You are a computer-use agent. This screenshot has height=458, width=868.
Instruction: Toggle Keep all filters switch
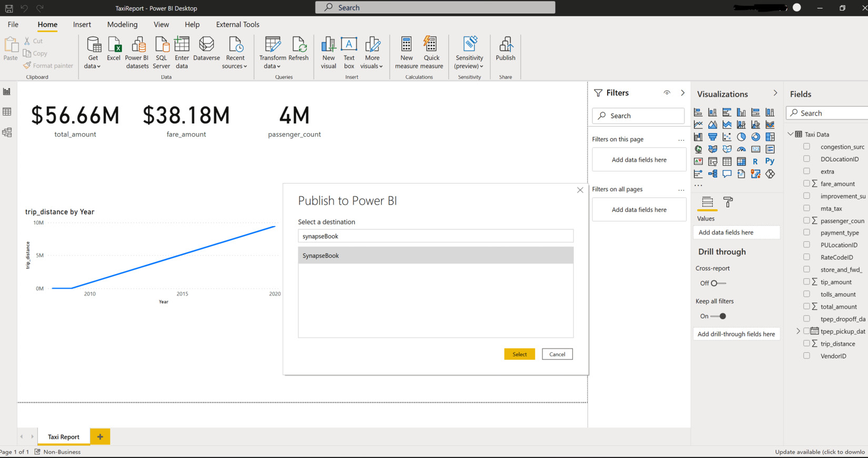719,316
